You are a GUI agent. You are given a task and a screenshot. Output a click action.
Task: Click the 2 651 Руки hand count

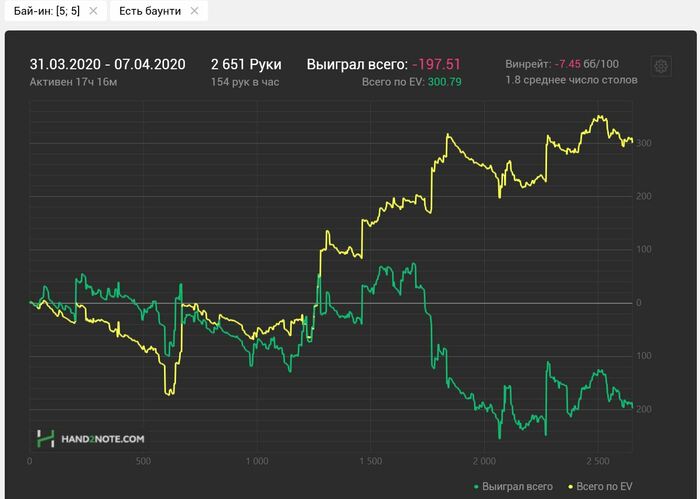point(246,64)
